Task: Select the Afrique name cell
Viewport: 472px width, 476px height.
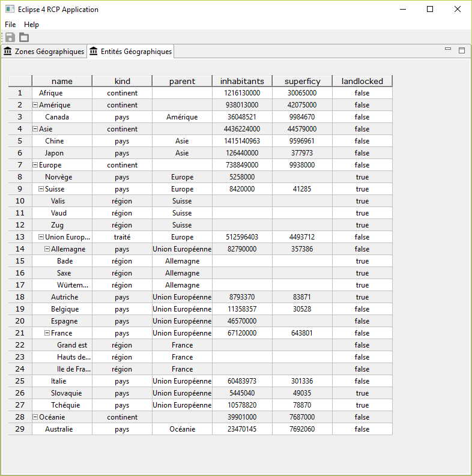Action: [62, 93]
